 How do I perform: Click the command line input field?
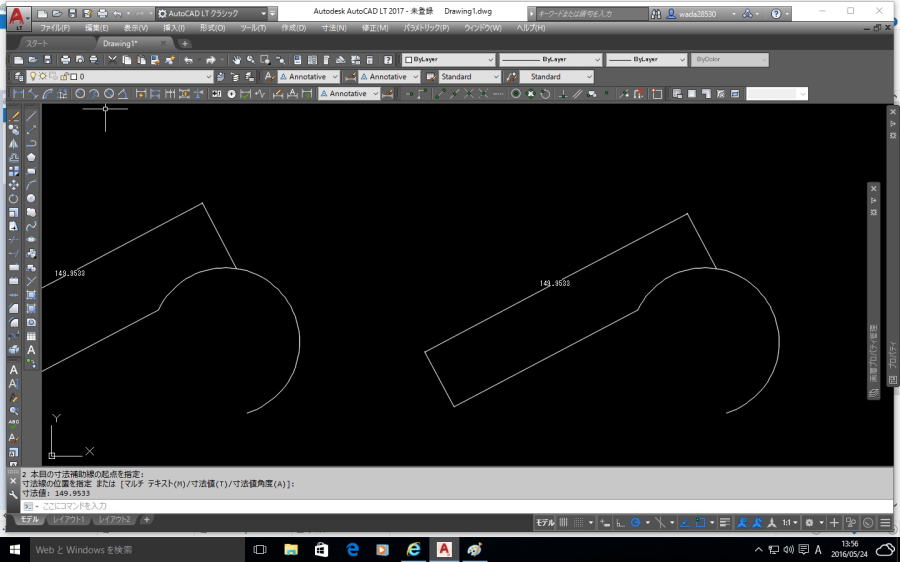tap(456, 506)
